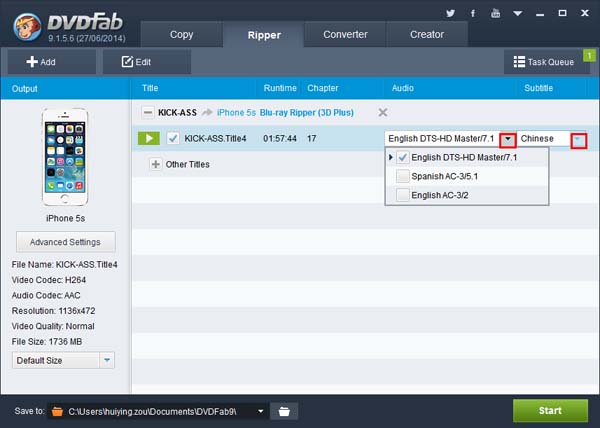Switch to the Creator tab
The height and width of the screenshot is (428, 600).
click(427, 34)
